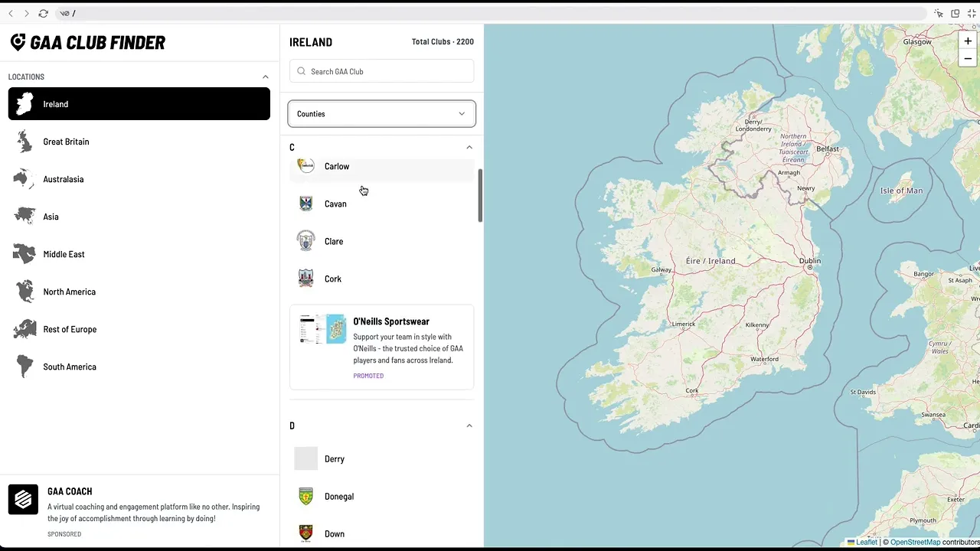Viewport: 980px width, 551px height.
Task: Open the browser tab layout icon
Action: pos(955,13)
